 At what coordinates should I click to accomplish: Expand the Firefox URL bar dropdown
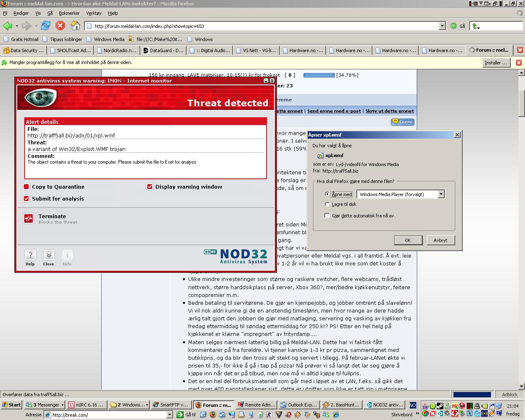pos(442,26)
